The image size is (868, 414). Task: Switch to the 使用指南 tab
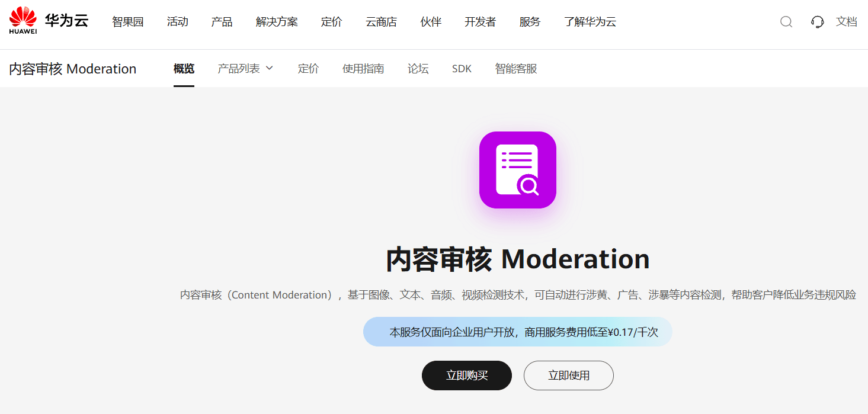tap(363, 69)
